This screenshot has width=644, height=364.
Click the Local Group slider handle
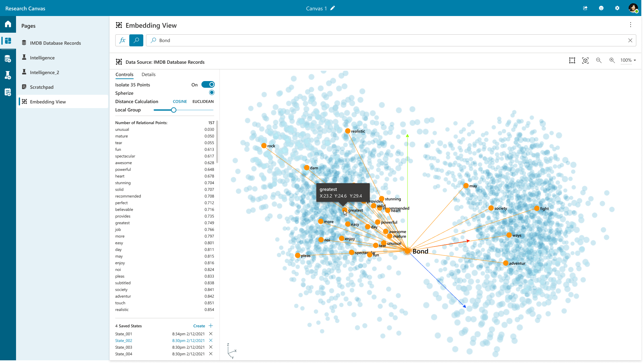point(174,110)
